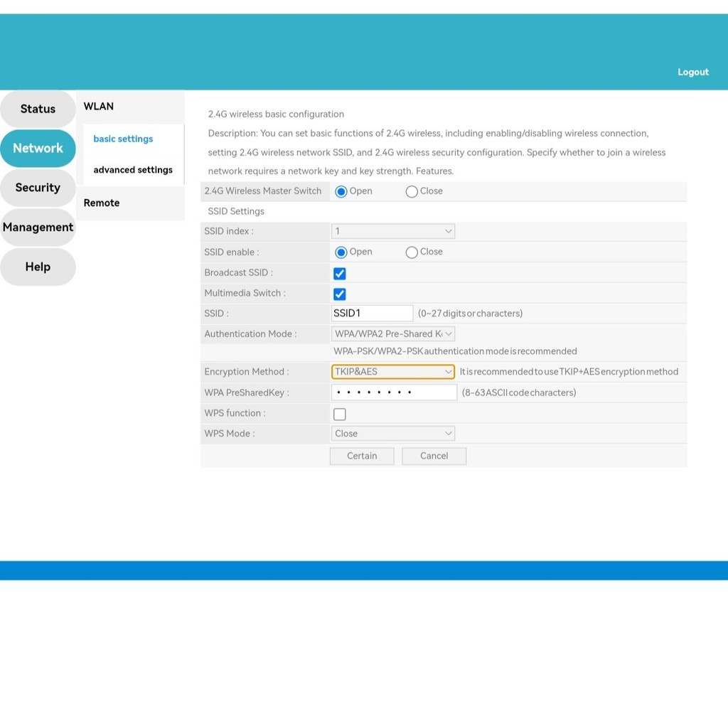Open the Authentication Mode dropdown

392,333
